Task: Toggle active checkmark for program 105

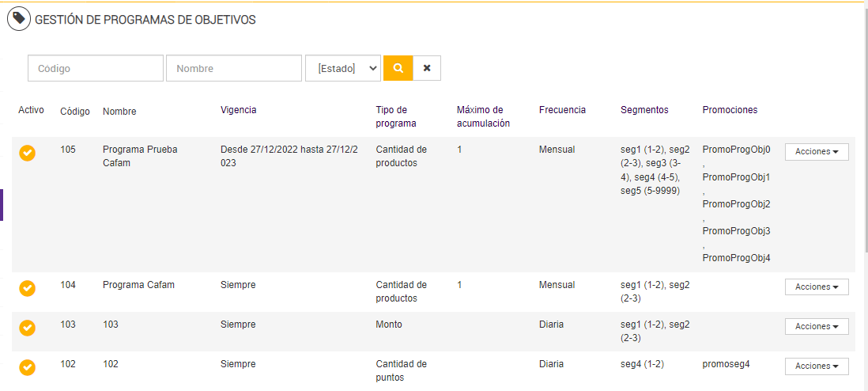Action: point(28,154)
